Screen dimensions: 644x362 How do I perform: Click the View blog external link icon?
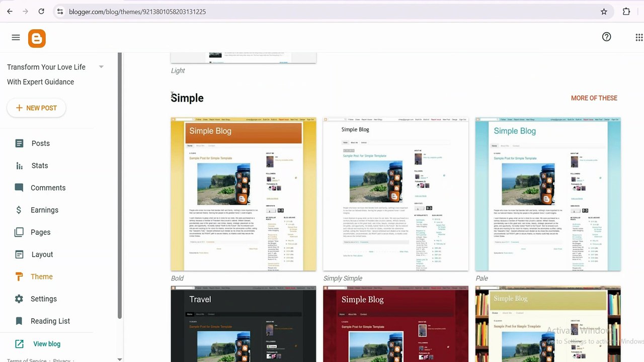(19, 344)
